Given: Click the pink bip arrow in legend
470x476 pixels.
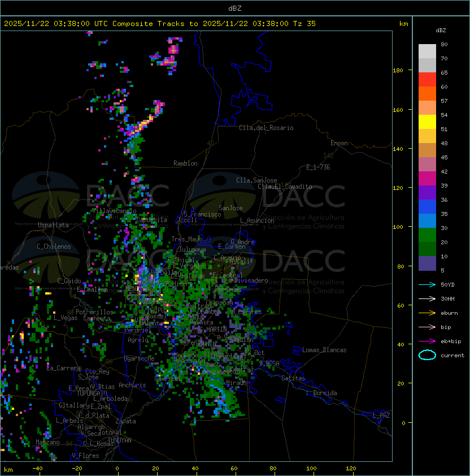Looking at the screenshot, I should pyautogui.click(x=427, y=327).
